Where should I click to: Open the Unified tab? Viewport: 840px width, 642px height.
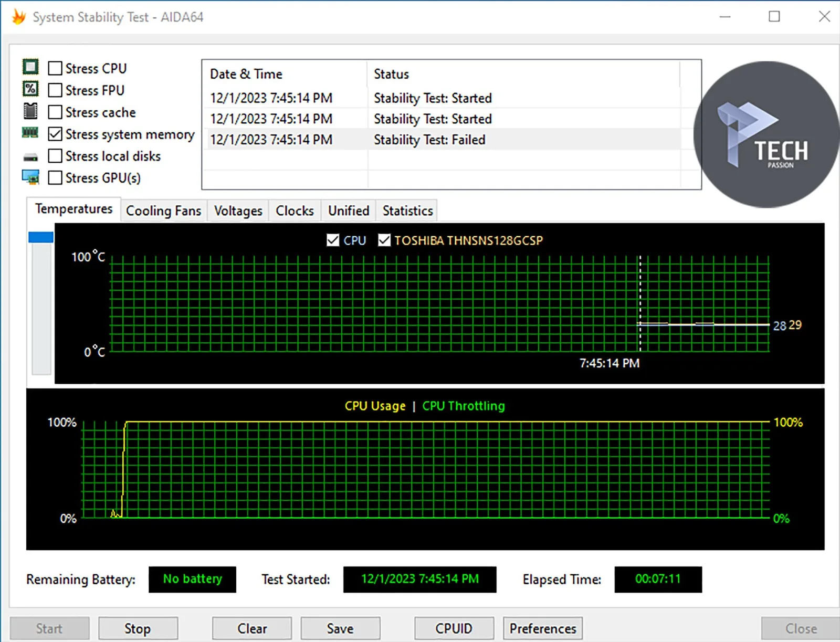(x=349, y=211)
